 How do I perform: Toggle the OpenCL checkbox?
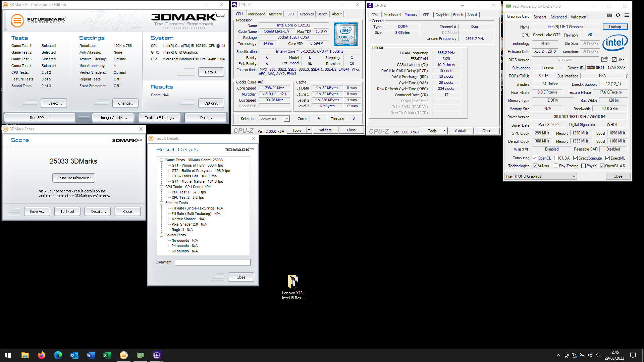tap(535, 158)
